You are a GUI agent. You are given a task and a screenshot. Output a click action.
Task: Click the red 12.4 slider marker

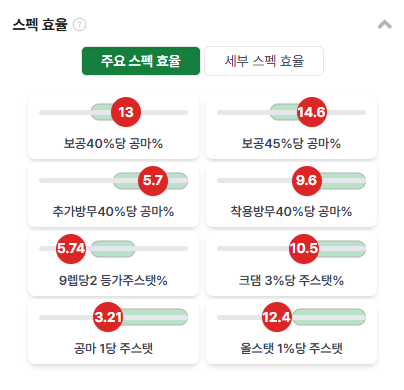[277, 317]
